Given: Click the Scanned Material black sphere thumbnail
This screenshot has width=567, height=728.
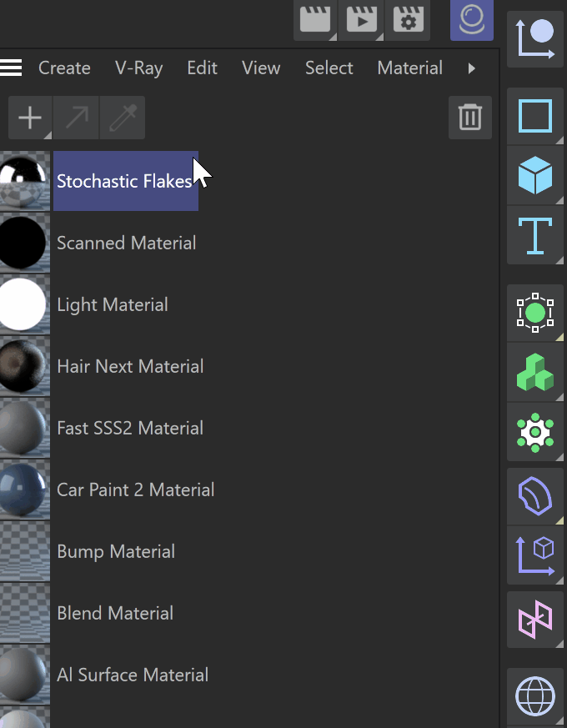Looking at the screenshot, I should 24,243.
